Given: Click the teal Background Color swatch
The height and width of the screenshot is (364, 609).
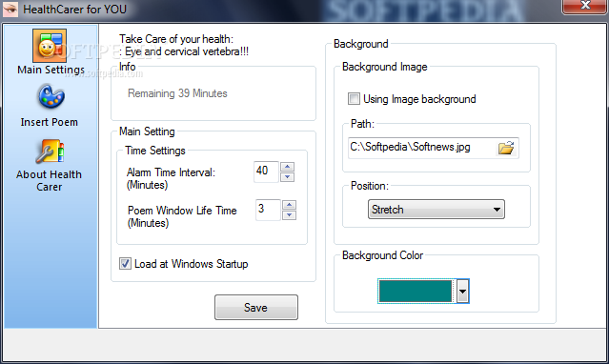Looking at the screenshot, I should point(416,291).
